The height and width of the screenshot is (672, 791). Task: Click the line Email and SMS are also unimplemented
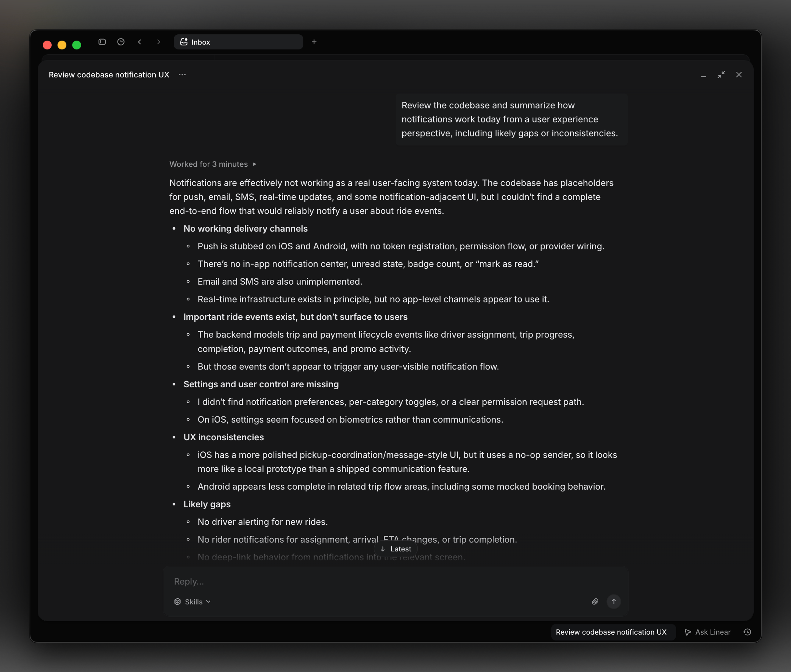(280, 282)
